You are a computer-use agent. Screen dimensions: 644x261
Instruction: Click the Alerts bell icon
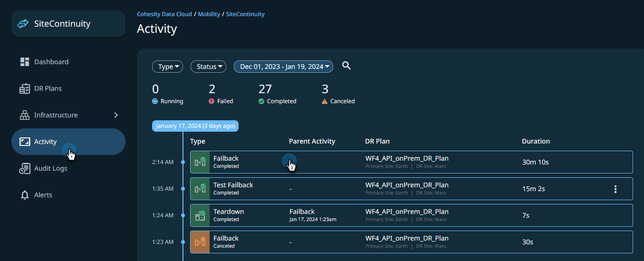(x=25, y=195)
